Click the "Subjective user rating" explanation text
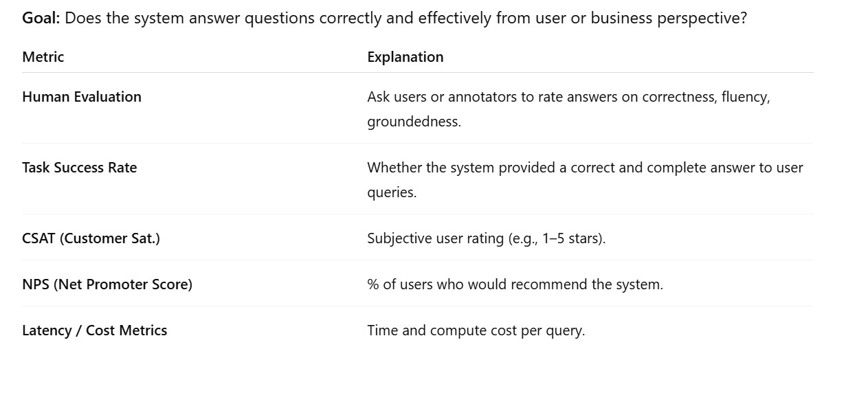The width and height of the screenshot is (868, 393). (x=436, y=238)
